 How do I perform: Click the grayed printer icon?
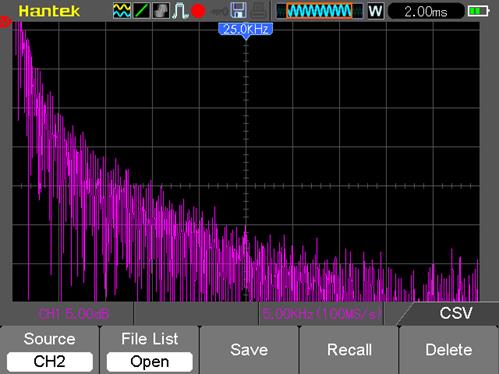click(x=259, y=10)
